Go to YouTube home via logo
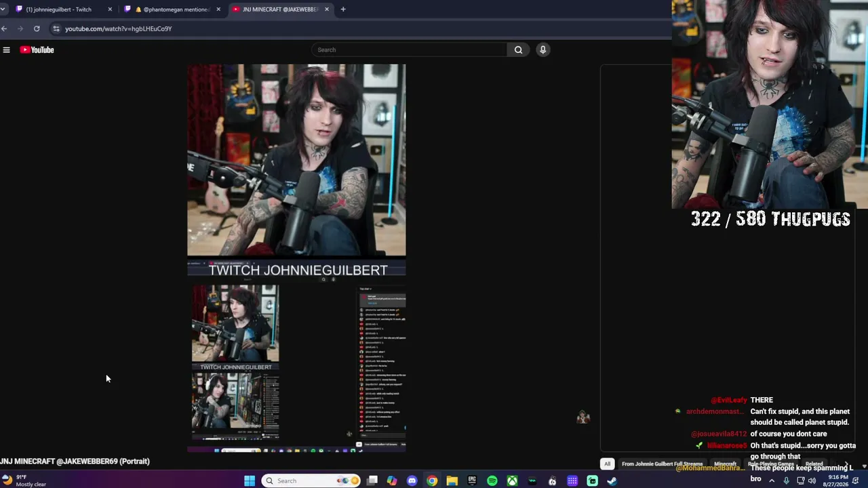Image resolution: width=868 pixels, height=488 pixels. click(x=37, y=49)
